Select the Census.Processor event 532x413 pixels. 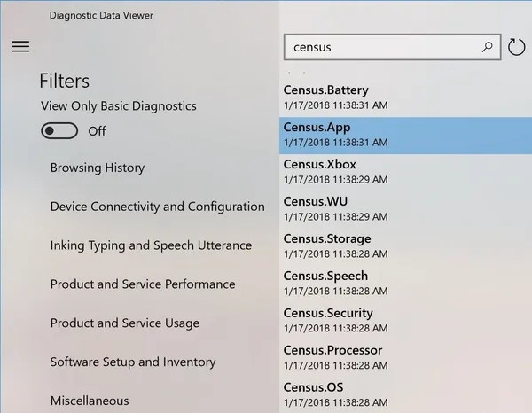click(405, 358)
